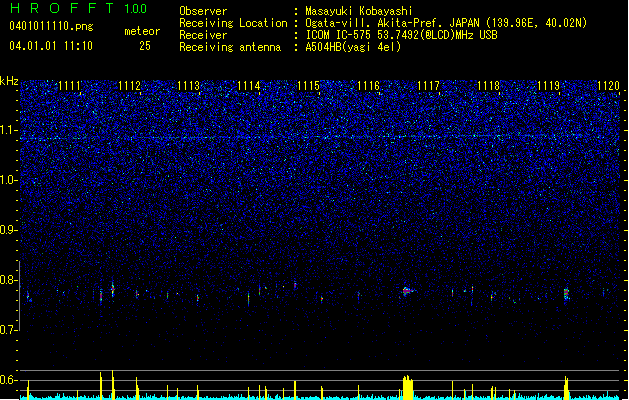This screenshot has width=629, height=400.
Task: Click the kHz axis label
Action: 9,81
